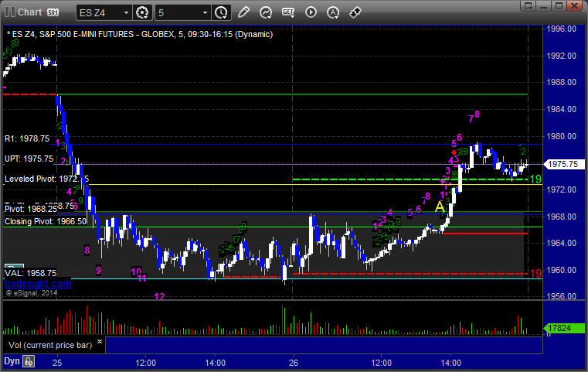Click the green 19 marker on the right
Image resolution: width=588 pixels, height=372 pixels.
(536, 179)
